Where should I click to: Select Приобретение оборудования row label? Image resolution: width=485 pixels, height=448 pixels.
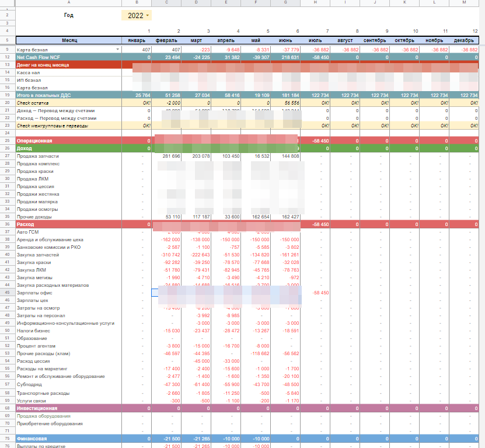(50, 423)
